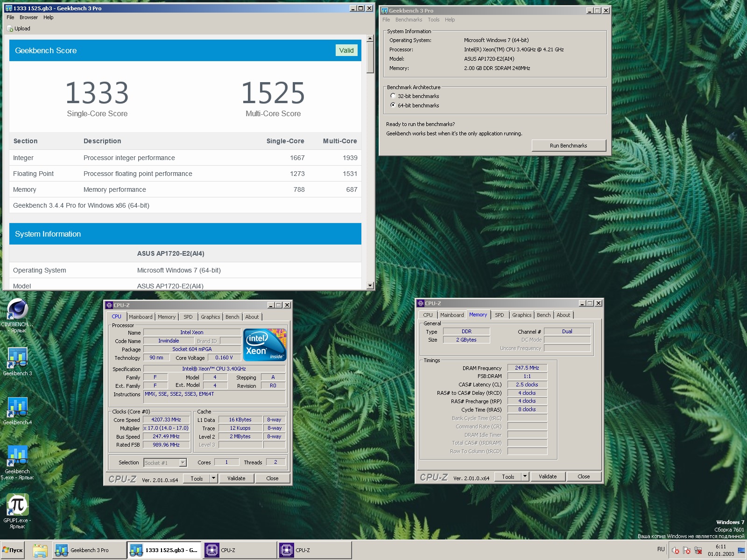Switch to Graphics tab in left CPU-Z
The height and width of the screenshot is (560, 747).
coord(210,317)
